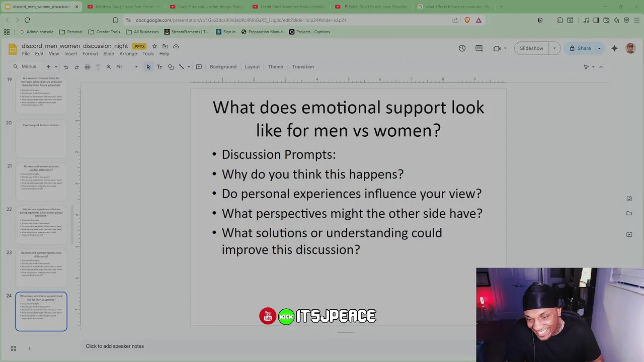Image resolution: width=644 pixels, height=362 pixels.
Task: Expand the camera meeting dropdown arrow
Action: 505,48
